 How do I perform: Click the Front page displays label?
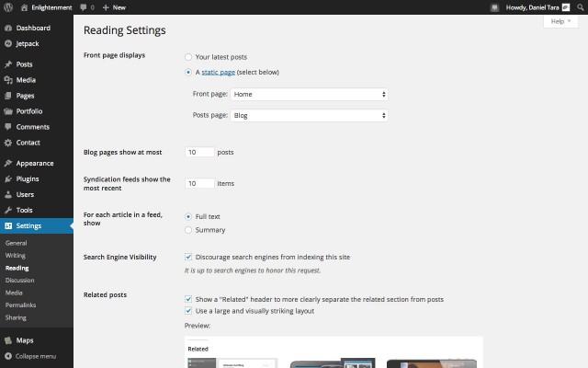[x=114, y=55]
